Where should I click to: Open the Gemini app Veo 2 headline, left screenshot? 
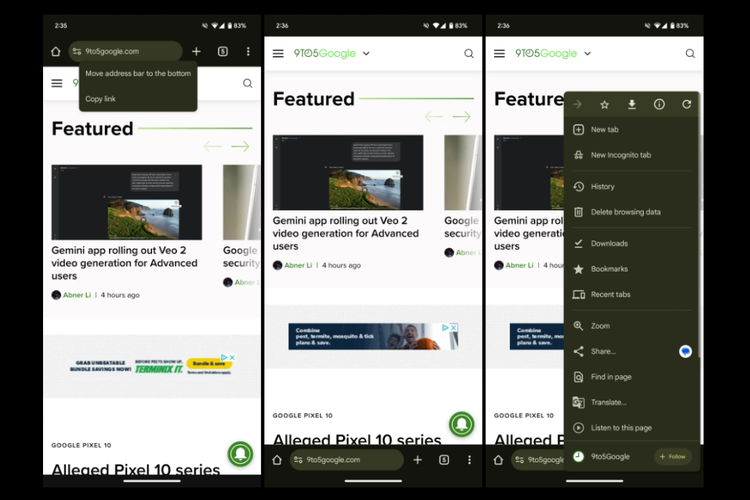(x=124, y=263)
